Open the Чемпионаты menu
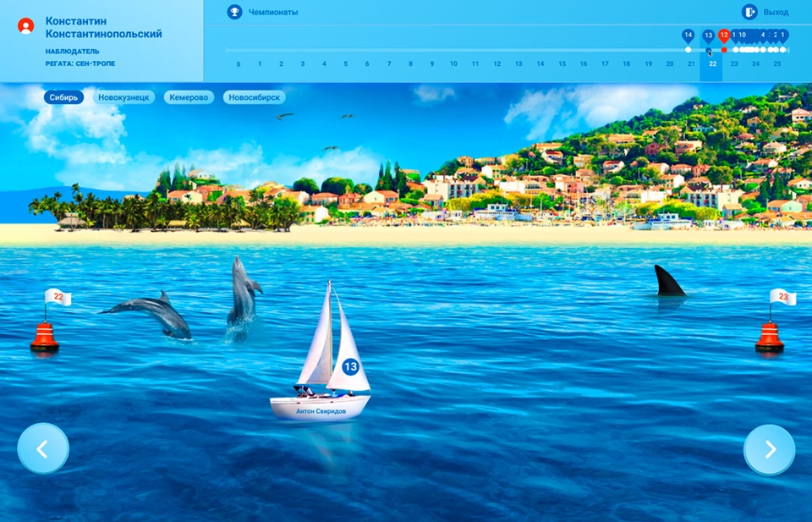812x522 pixels. click(273, 13)
